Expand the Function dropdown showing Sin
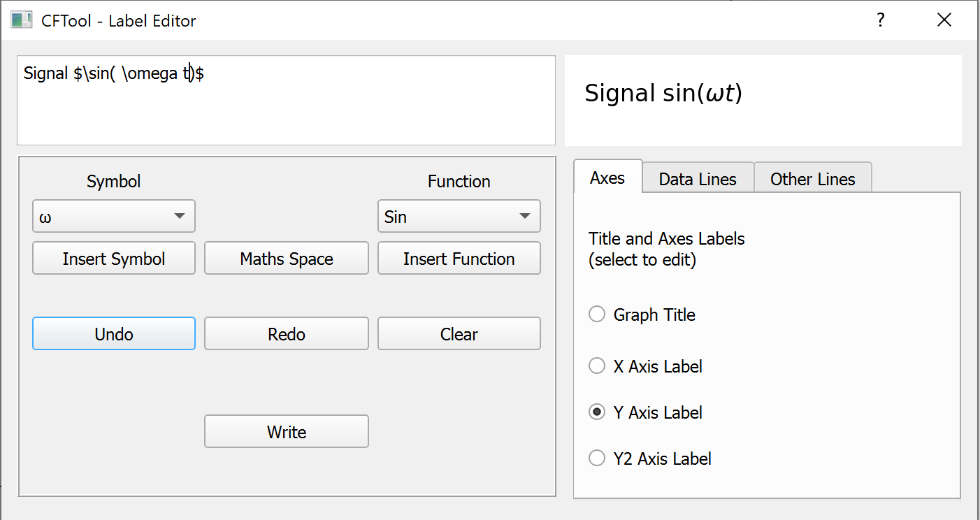 pyautogui.click(x=459, y=217)
